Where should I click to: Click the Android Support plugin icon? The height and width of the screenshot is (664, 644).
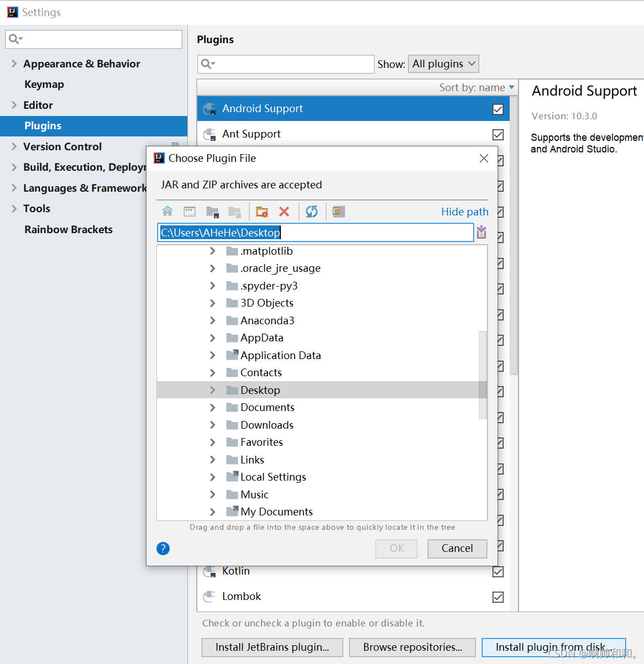click(x=210, y=109)
